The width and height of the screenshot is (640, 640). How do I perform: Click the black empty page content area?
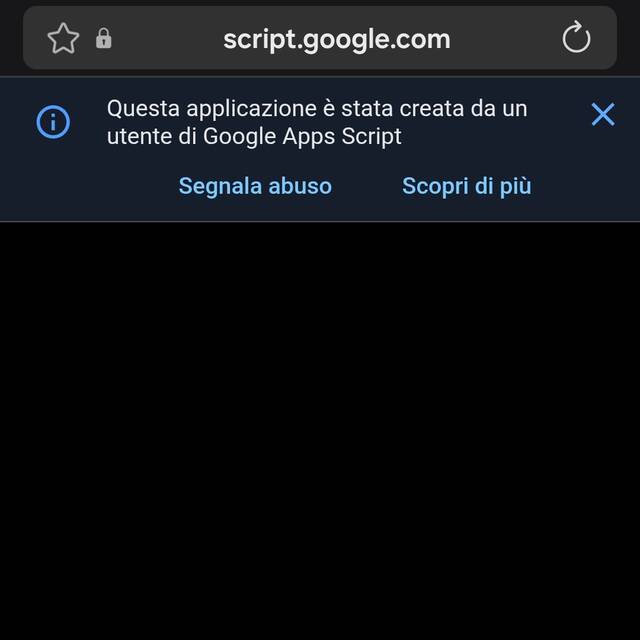pos(320,430)
